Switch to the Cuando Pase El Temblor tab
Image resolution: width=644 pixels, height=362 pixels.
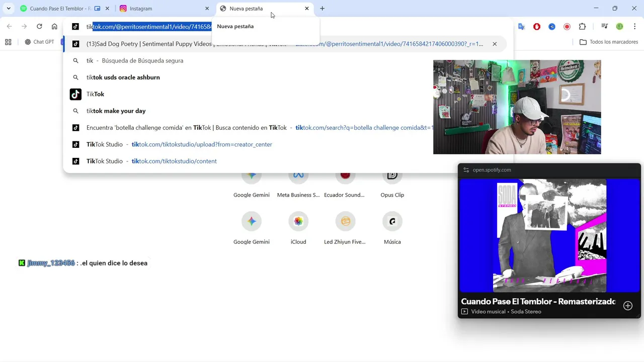pyautogui.click(x=63, y=9)
